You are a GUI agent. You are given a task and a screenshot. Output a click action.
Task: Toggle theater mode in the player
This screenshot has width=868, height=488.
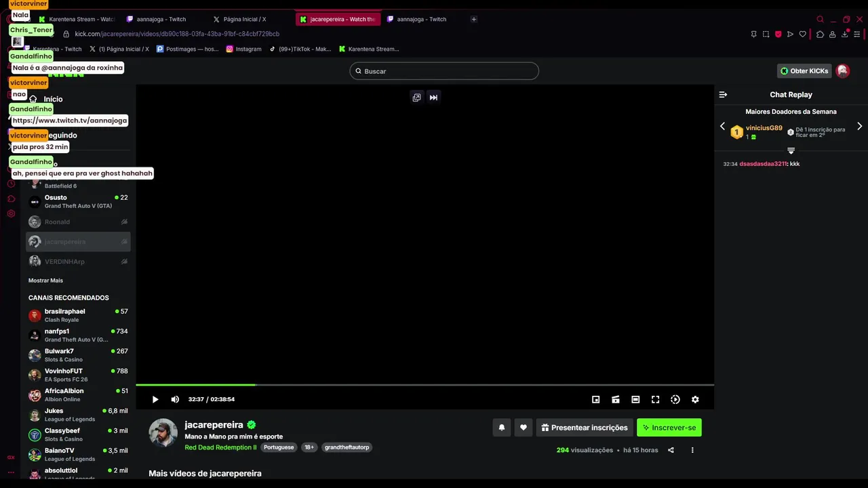[635, 400]
